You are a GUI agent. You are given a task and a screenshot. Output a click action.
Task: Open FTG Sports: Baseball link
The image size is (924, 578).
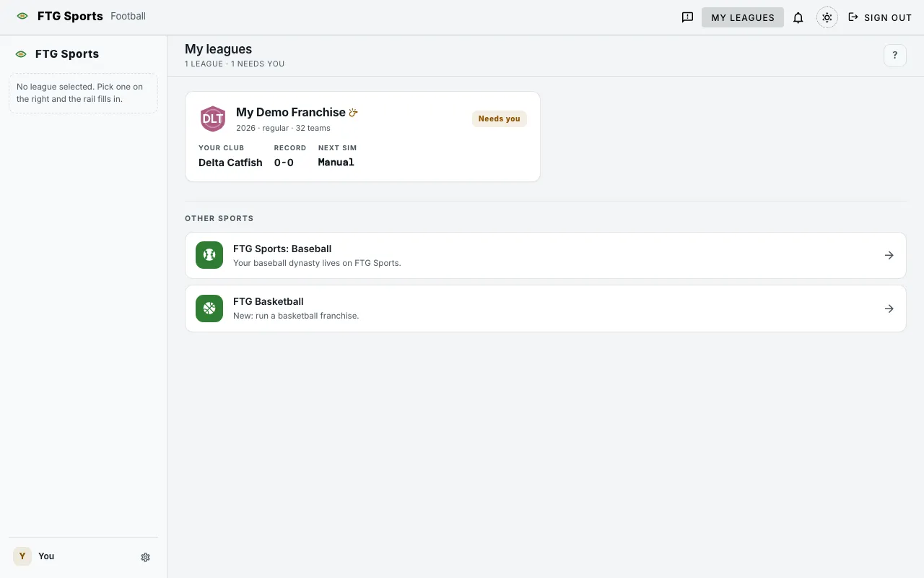(x=546, y=255)
